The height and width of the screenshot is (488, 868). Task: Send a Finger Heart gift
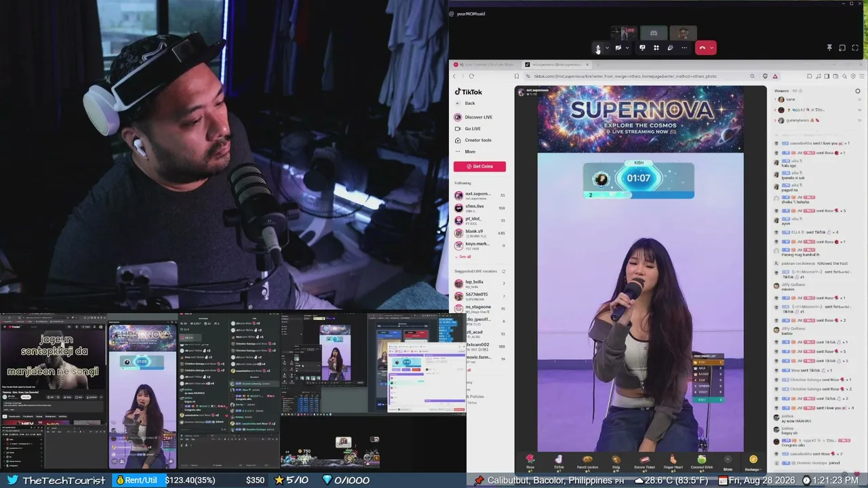click(x=673, y=462)
